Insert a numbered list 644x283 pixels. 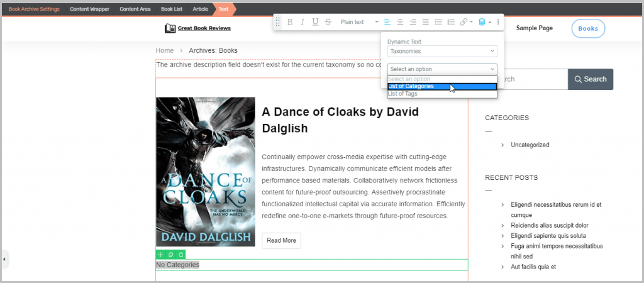(451, 22)
